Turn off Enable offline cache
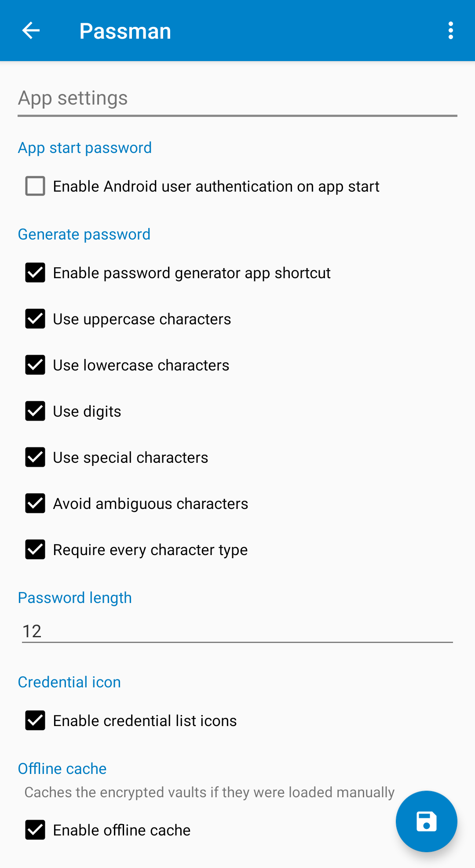This screenshot has width=475, height=868. pos(35,830)
